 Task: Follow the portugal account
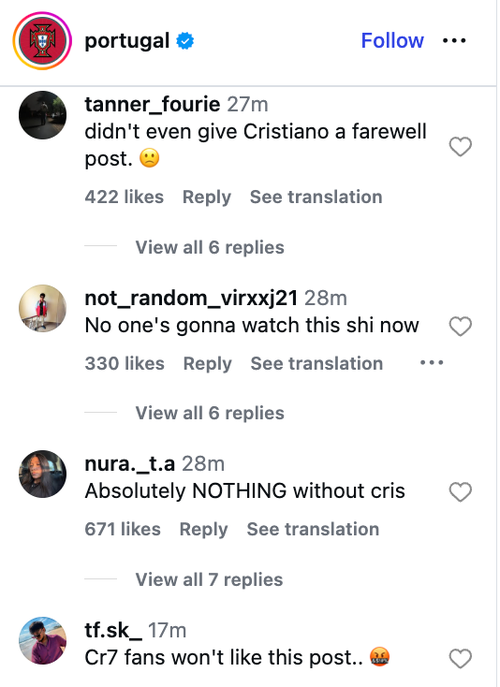pos(392,41)
